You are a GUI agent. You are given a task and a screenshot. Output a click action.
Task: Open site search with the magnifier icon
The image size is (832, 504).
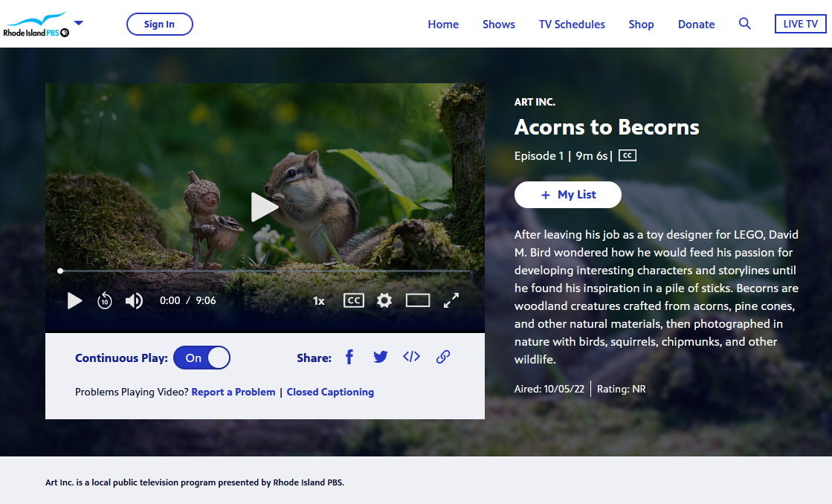(745, 24)
